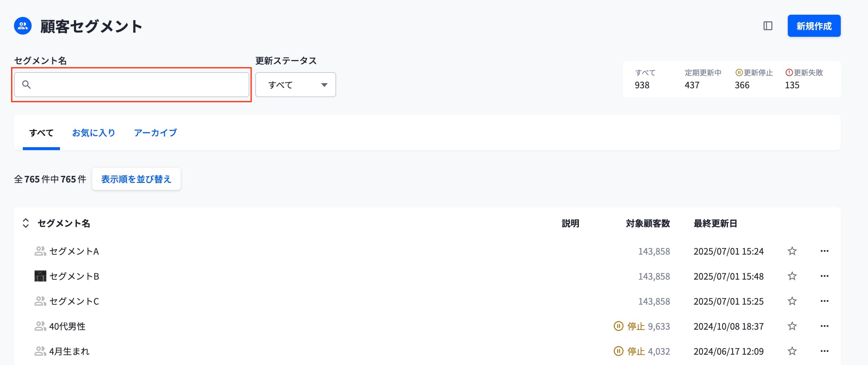868x365 pixels.
Task: Star the 40代男性 segment
Action: click(x=792, y=326)
